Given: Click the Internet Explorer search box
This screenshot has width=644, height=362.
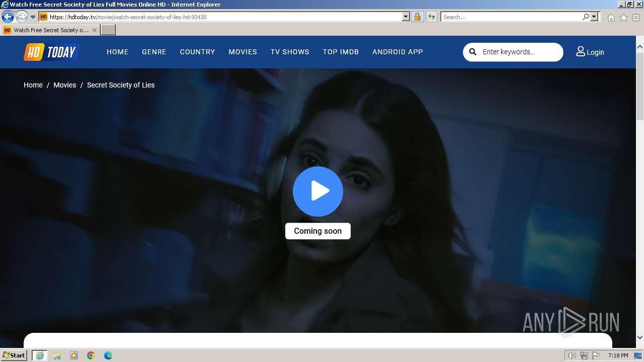Looking at the screenshot, I should tap(511, 17).
